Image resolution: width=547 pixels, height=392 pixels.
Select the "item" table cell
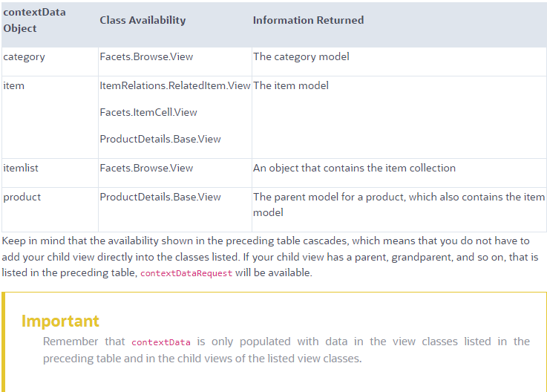14,86
